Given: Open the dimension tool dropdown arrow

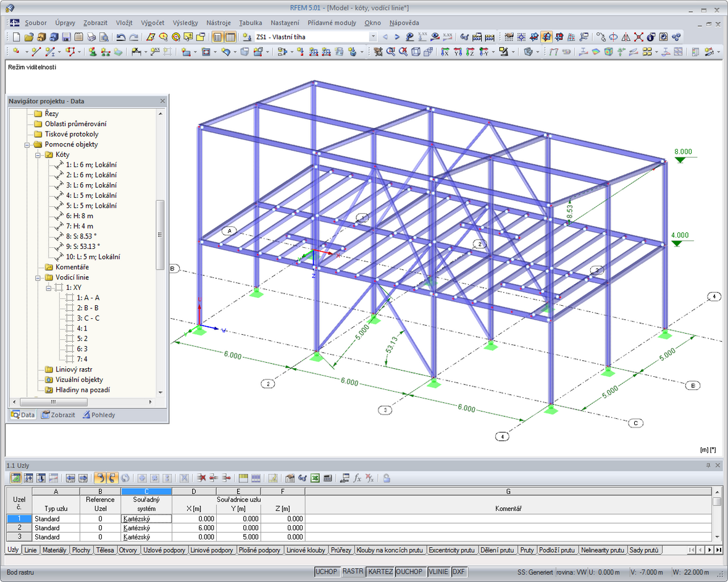Looking at the screenshot, I should pyautogui.click(x=145, y=52).
